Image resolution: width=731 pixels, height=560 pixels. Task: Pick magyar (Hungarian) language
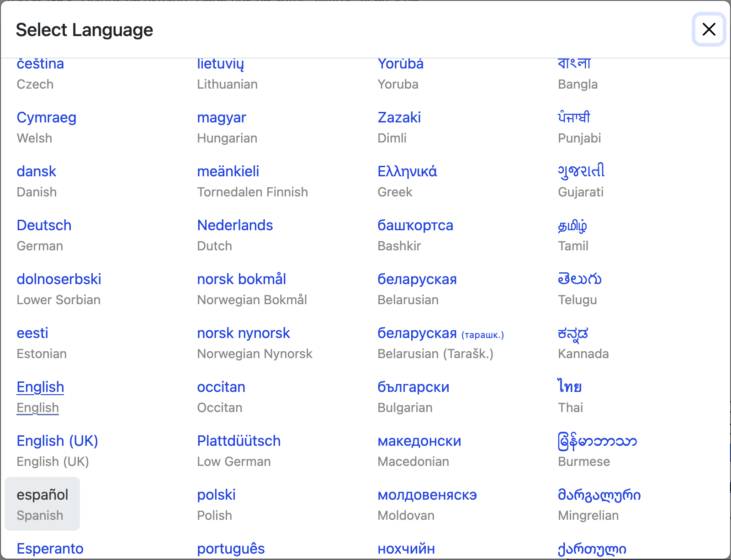[222, 118]
